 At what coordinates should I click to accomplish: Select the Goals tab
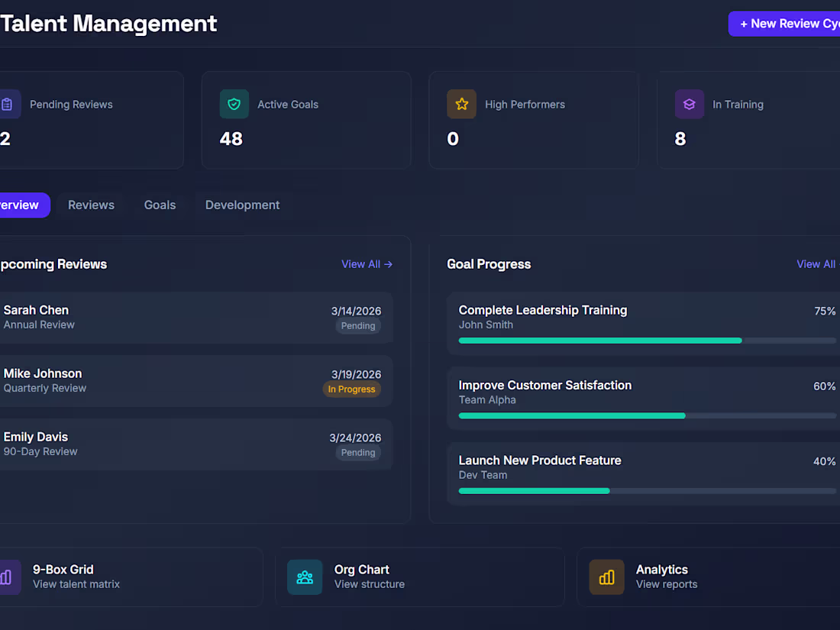point(160,205)
